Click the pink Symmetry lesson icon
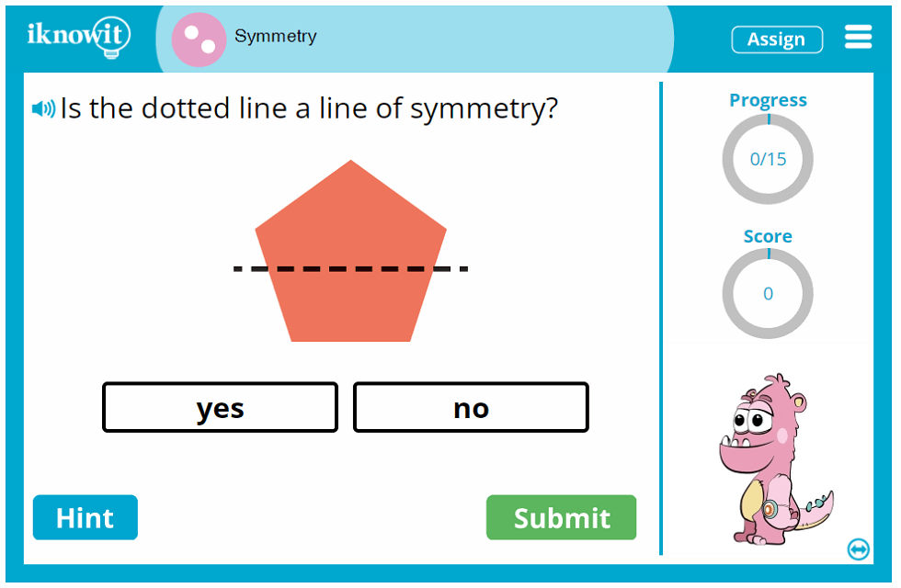 (199, 40)
